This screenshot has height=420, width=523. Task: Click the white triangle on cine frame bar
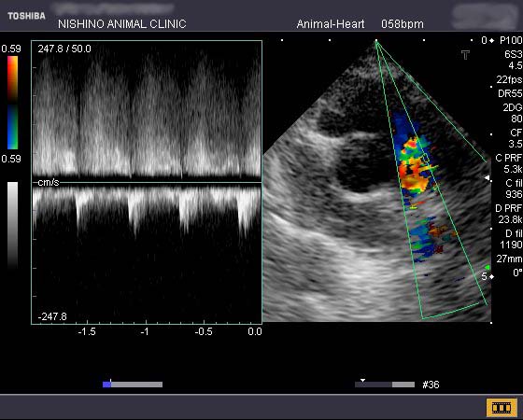point(362,381)
